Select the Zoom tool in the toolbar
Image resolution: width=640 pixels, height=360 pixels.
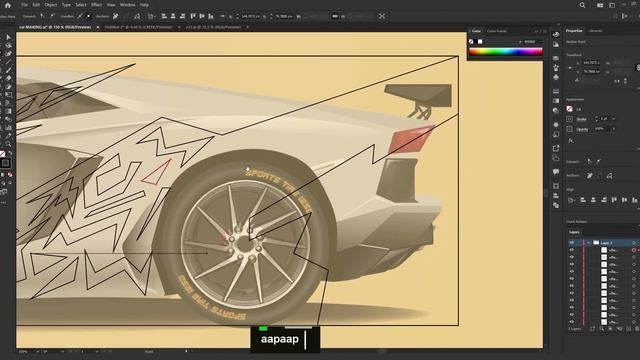8,144
